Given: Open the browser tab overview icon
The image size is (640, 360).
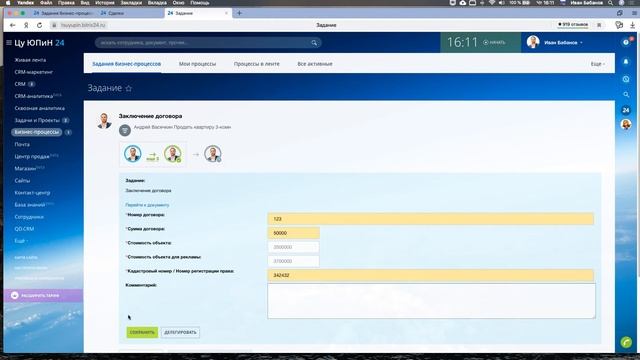Looking at the screenshot, I should pos(620,13).
